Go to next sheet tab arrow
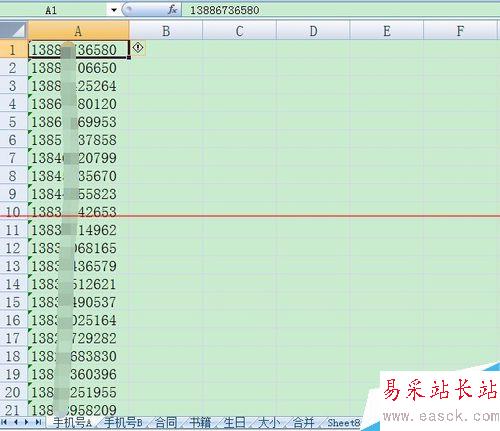This screenshot has width=500, height=431. click(27, 422)
